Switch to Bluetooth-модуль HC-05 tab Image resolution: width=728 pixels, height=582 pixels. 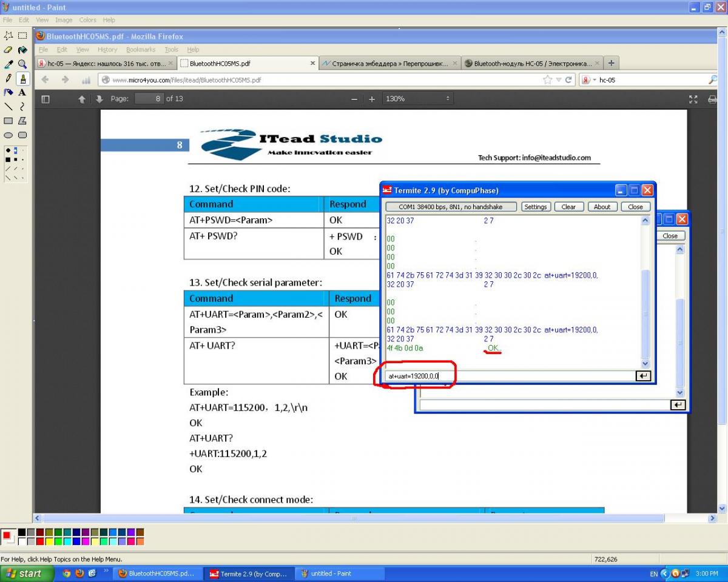tap(532, 63)
